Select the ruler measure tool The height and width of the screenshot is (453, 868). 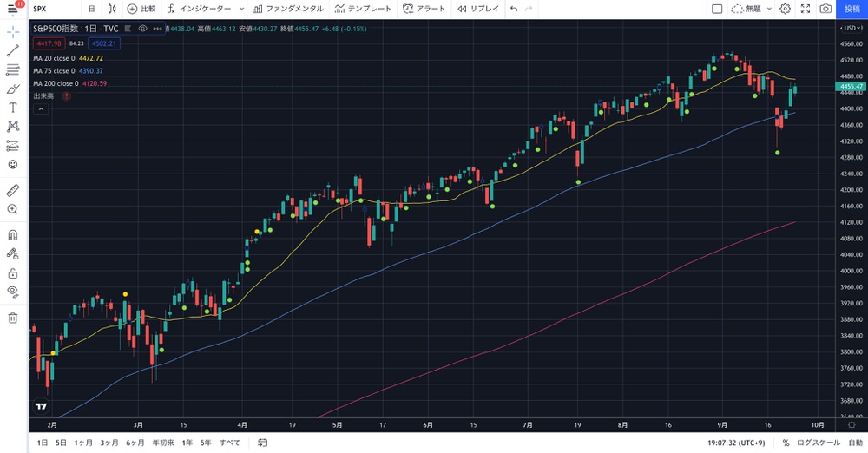13,190
